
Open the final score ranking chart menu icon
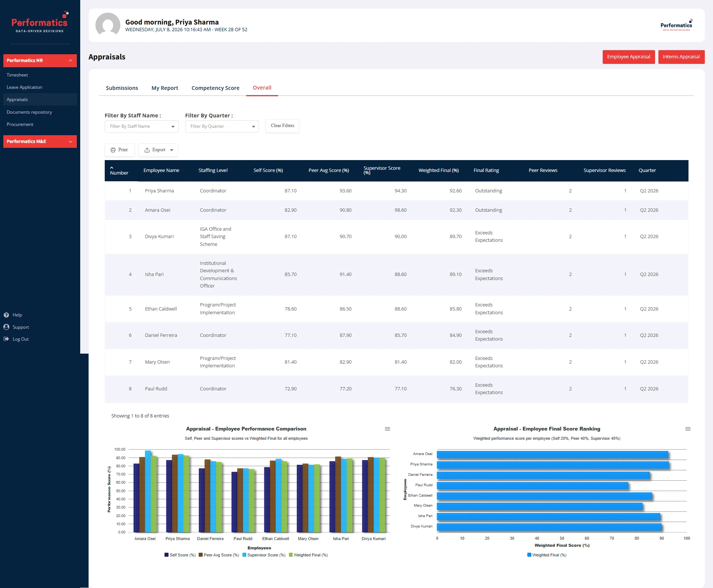tap(688, 429)
